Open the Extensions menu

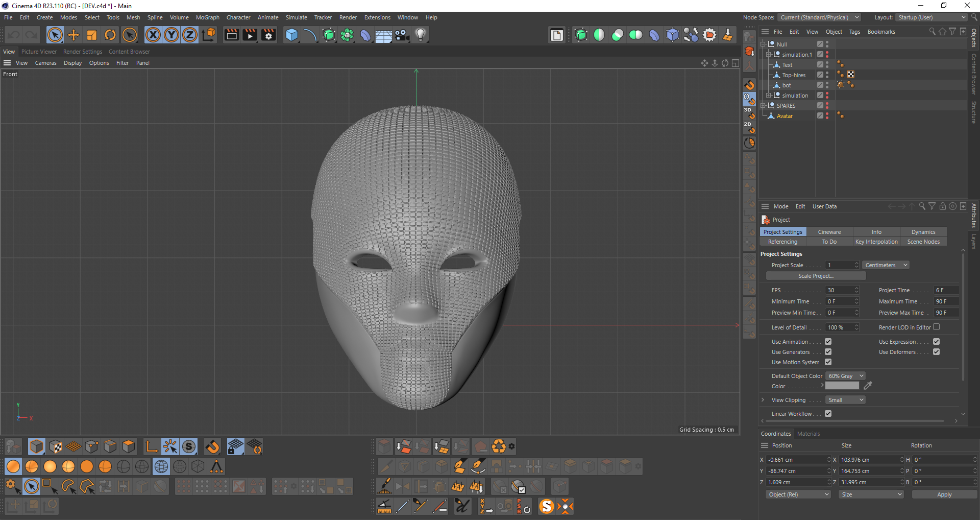(x=377, y=17)
